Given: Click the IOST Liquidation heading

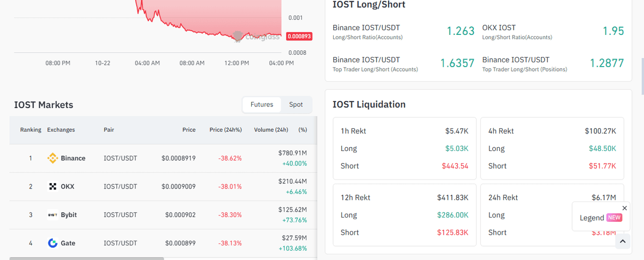Looking at the screenshot, I should click(369, 104).
